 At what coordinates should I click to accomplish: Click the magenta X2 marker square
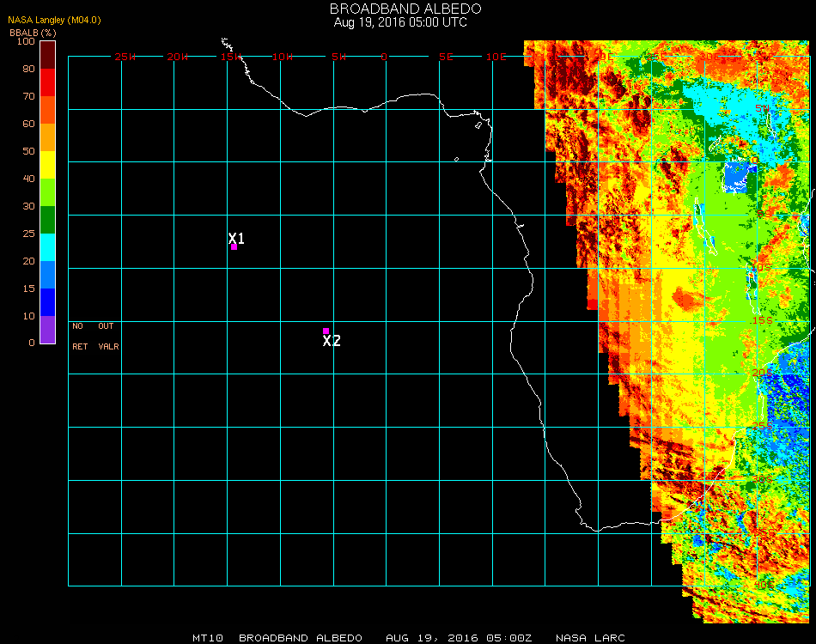point(326,331)
